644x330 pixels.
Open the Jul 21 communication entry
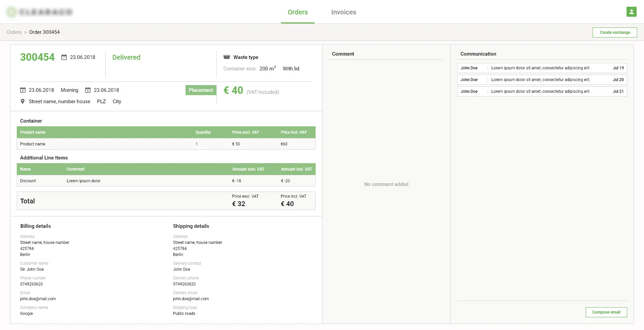coord(542,91)
